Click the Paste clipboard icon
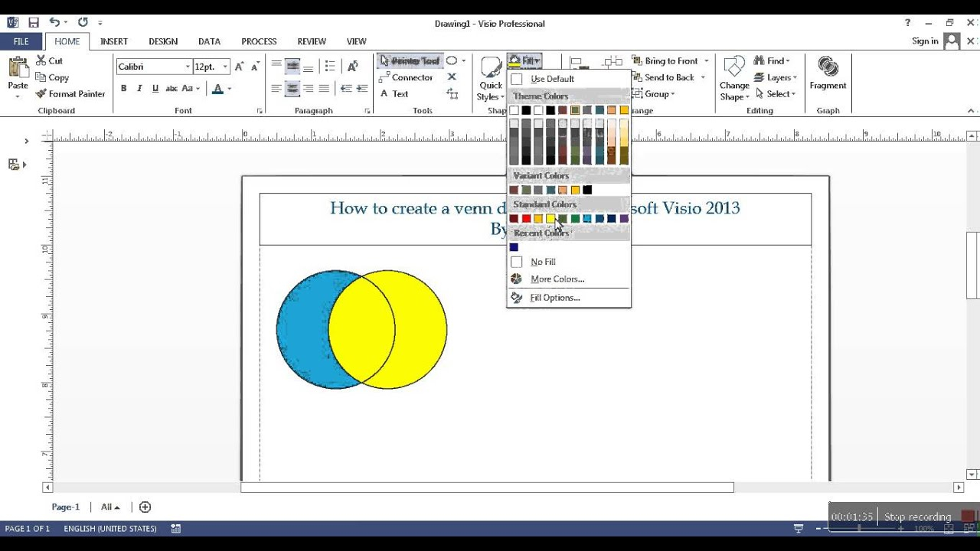Viewport: 980px width, 551px height. (x=18, y=67)
